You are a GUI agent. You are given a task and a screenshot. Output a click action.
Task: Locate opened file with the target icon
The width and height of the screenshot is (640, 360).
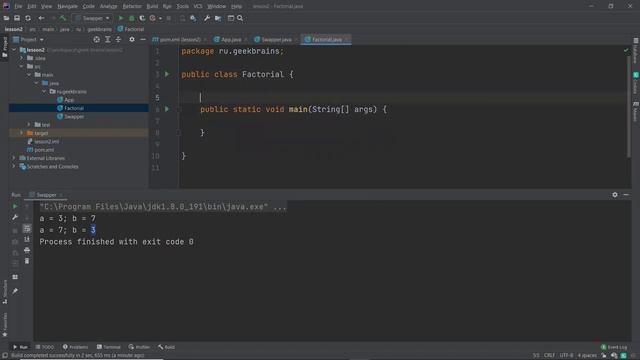point(96,39)
